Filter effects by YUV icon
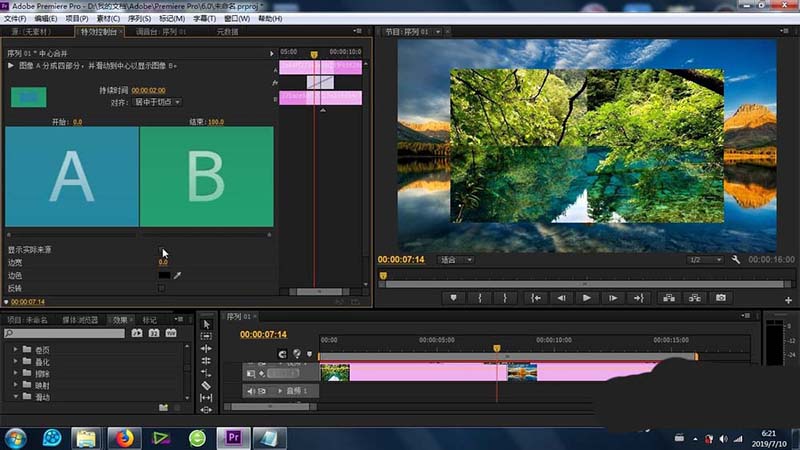The height and width of the screenshot is (450, 800). (x=171, y=333)
